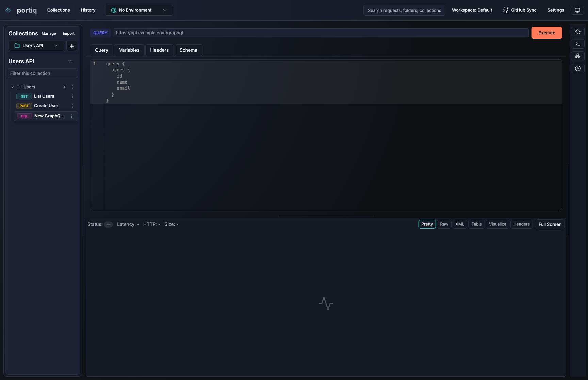The image size is (588, 380).
Task: Click inside the query code editor on 'email'
Action: point(124,88)
